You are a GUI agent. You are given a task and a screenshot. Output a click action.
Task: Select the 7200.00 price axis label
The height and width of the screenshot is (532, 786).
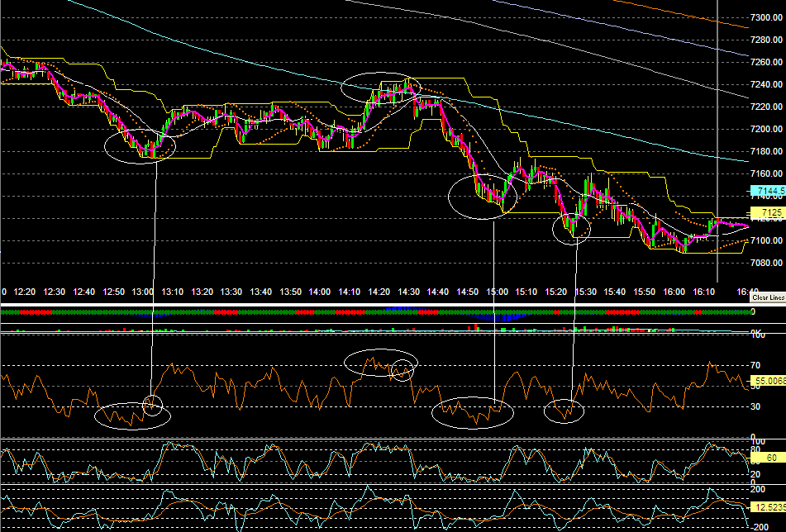coord(766,129)
